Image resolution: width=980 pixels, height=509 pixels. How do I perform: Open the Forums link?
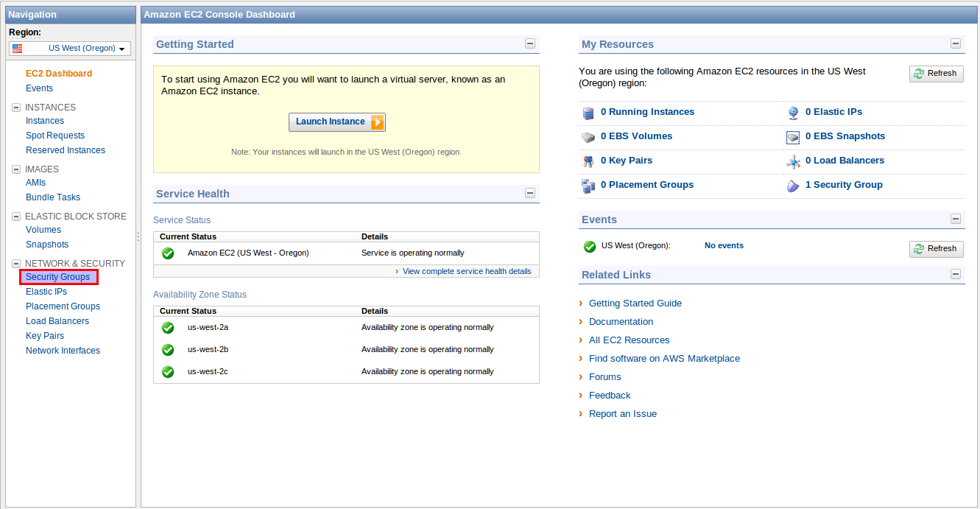(x=605, y=377)
